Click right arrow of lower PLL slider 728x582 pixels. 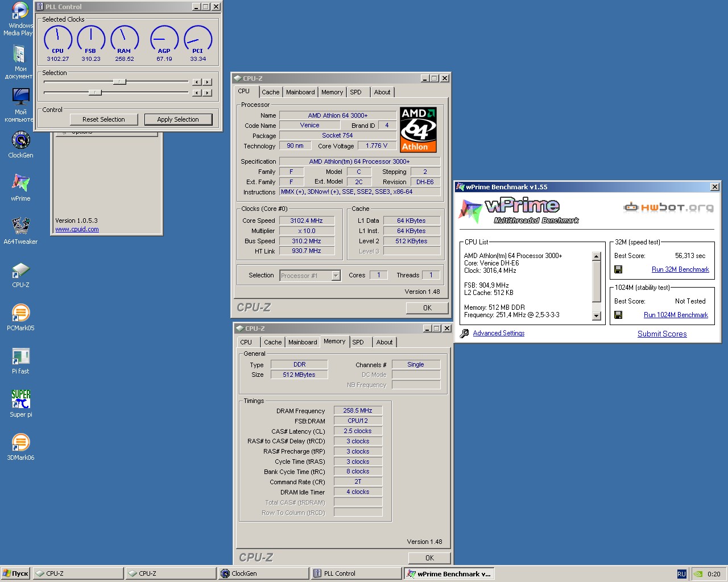click(x=208, y=93)
